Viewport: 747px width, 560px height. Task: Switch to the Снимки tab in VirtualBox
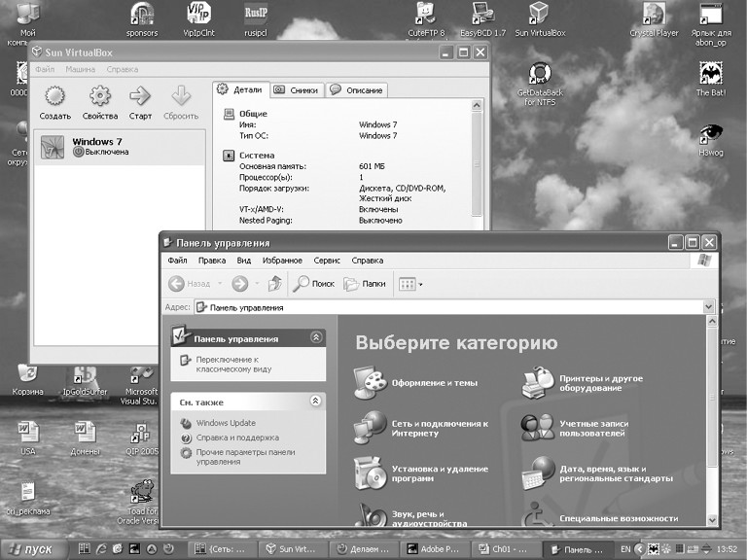tap(296, 90)
